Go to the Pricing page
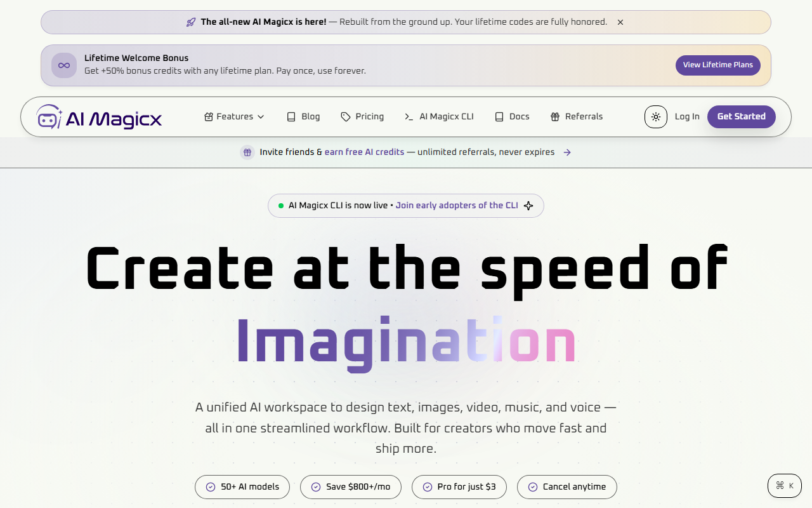812x508 pixels. coord(362,117)
